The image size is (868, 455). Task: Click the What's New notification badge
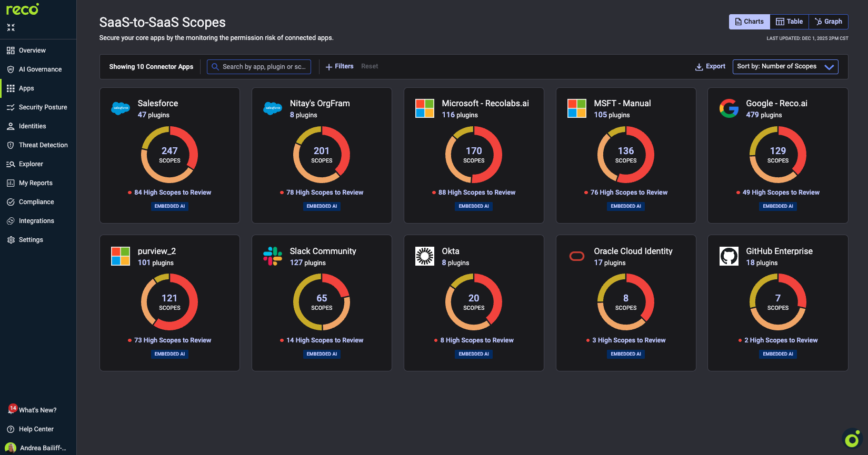[13, 408]
